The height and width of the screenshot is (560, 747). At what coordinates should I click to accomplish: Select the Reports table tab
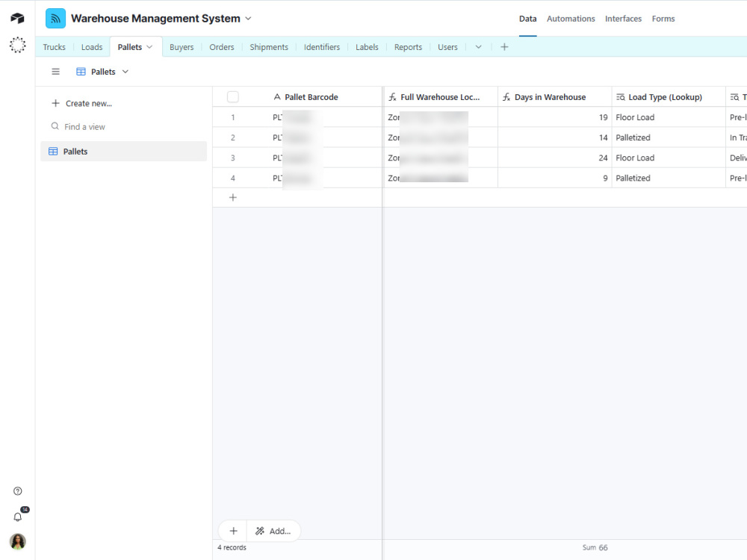(408, 46)
